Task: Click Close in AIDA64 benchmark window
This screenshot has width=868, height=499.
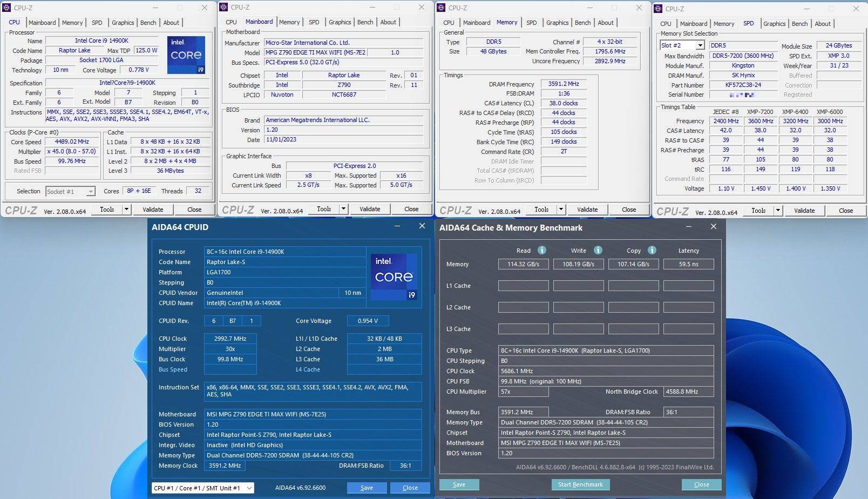Action: pos(701,484)
